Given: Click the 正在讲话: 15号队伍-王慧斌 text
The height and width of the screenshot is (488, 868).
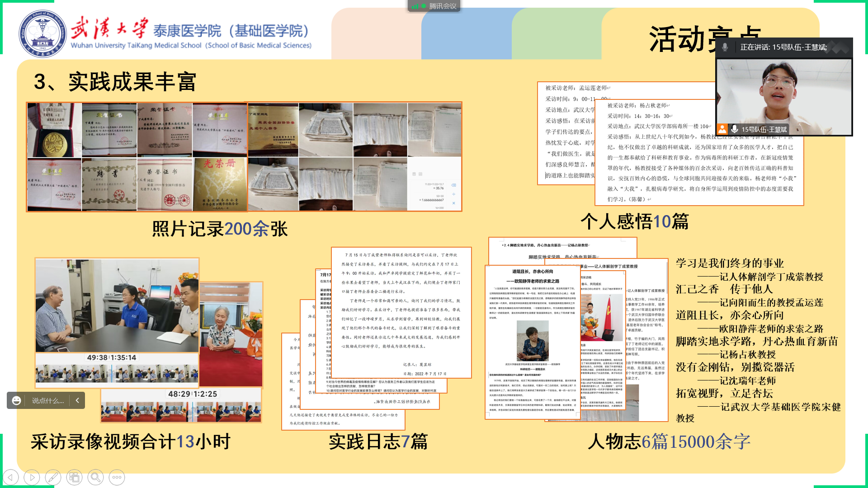Looking at the screenshot, I should 783,47.
